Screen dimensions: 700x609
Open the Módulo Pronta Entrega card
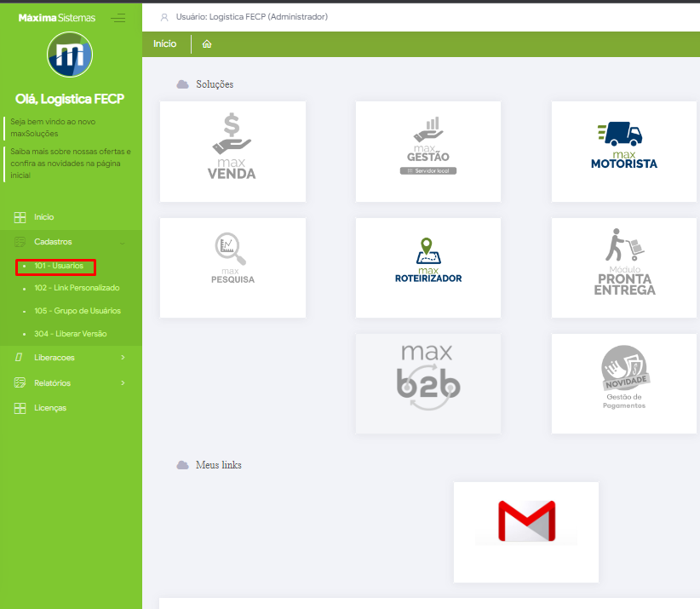(x=624, y=268)
